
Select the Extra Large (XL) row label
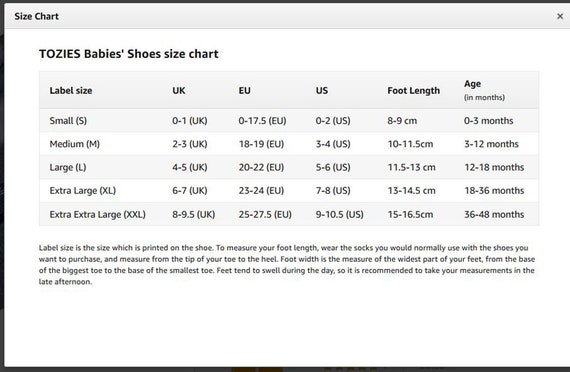[83, 191]
